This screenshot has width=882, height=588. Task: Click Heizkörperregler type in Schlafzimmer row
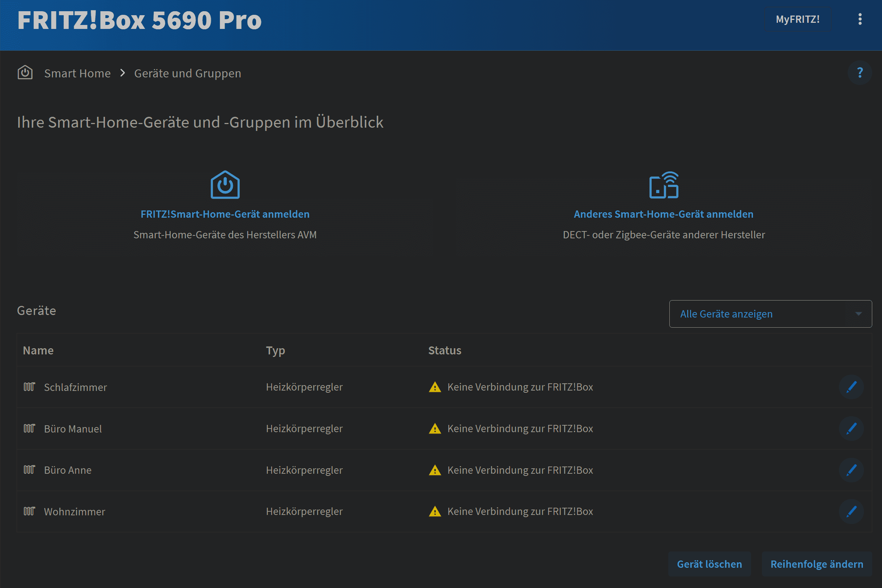tap(304, 387)
